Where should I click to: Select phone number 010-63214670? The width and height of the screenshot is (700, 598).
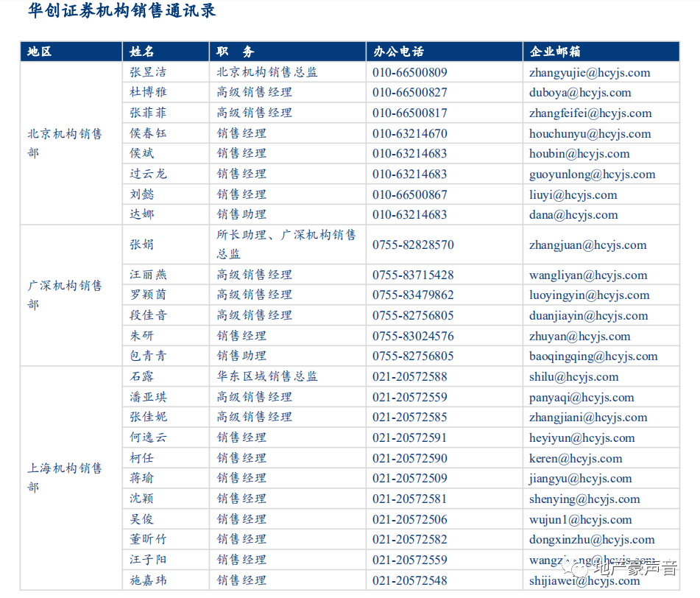click(x=410, y=133)
